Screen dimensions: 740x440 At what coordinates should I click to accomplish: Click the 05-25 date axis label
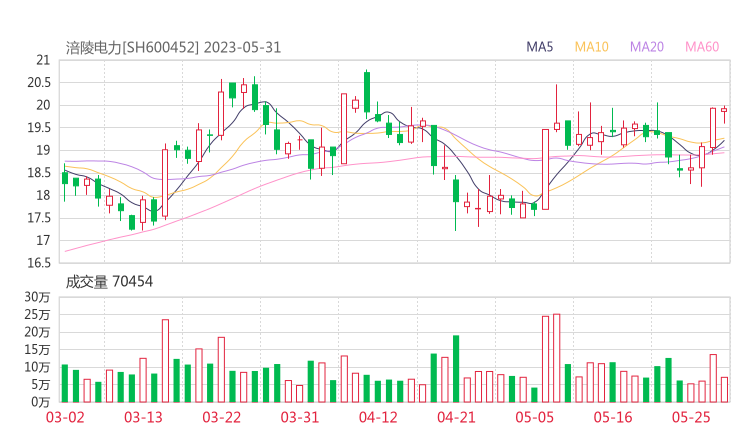click(691, 417)
